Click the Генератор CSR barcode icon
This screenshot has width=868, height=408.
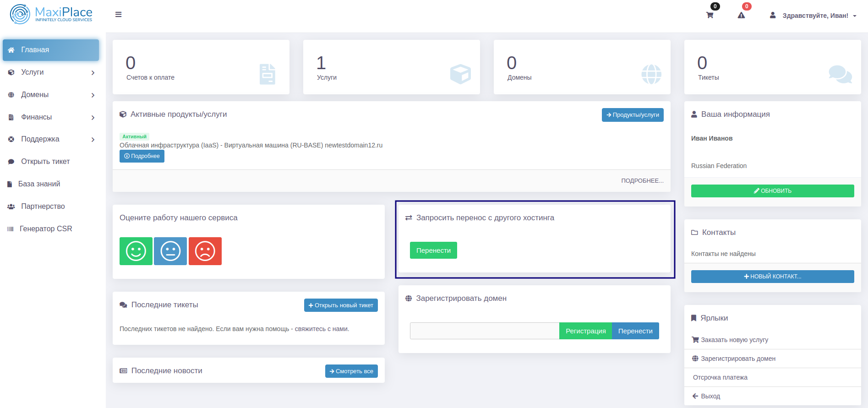click(x=10, y=229)
